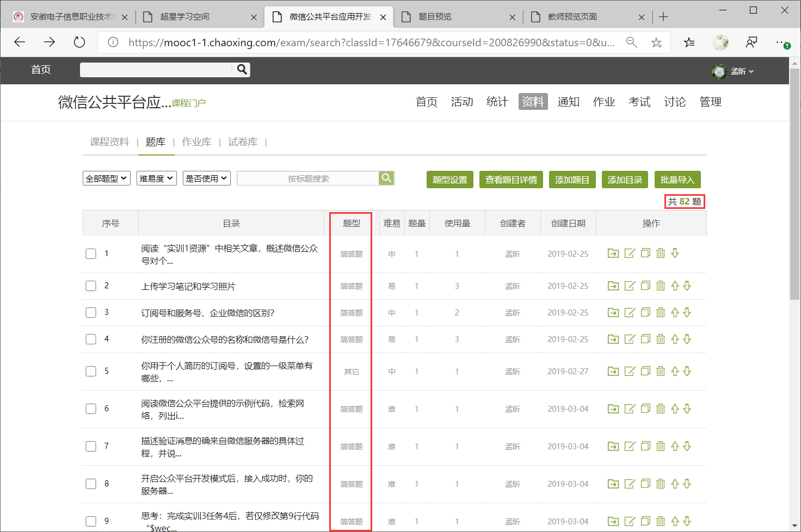Move question 6 down with arrow icon
The width and height of the screenshot is (801, 532).
687,409
